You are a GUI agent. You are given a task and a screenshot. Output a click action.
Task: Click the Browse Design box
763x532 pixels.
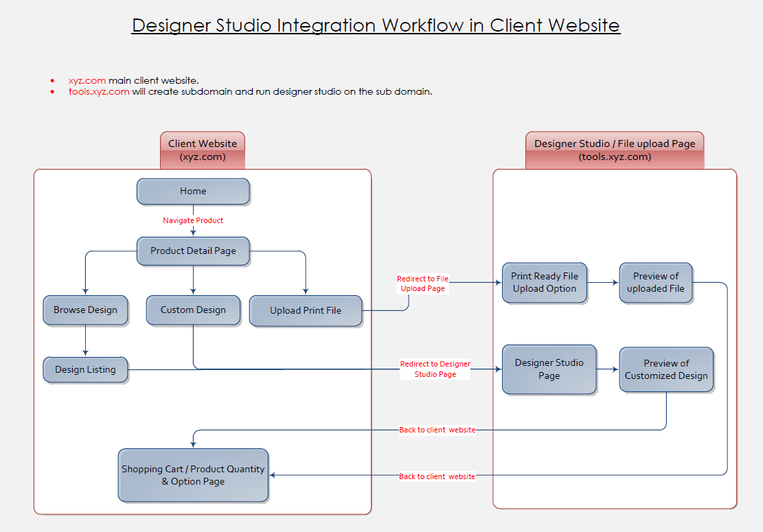(85, 310)
